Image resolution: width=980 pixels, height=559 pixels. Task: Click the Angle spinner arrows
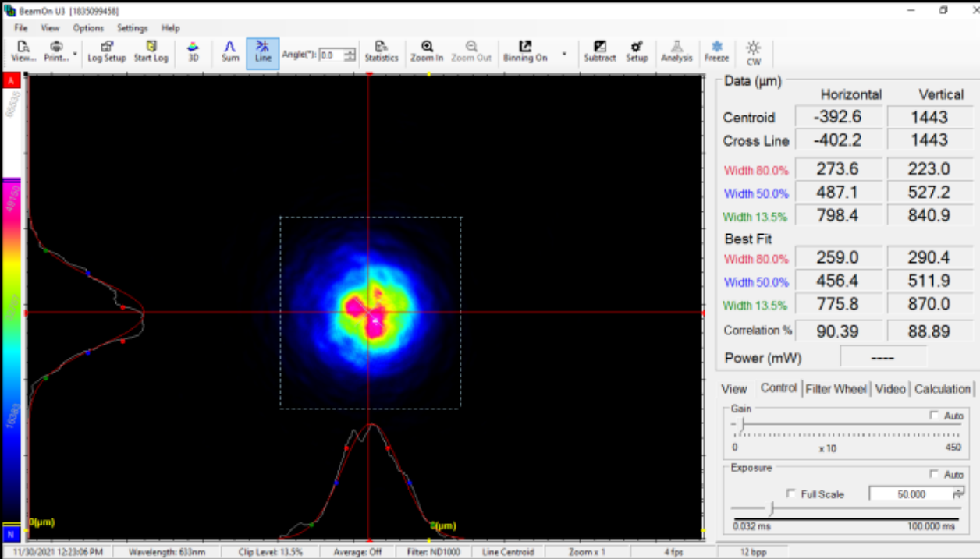click(350, 55)
